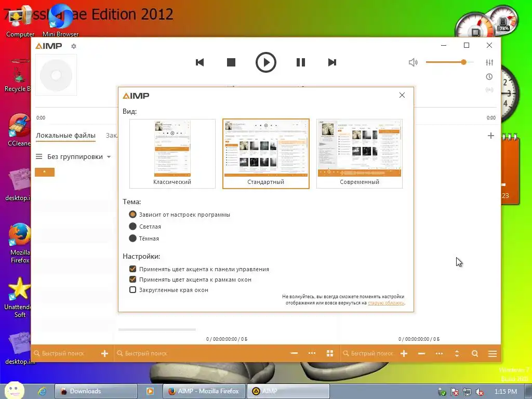The height and width of the screenshot is (399, 532).
Task: Start playback with the Play button
Action: (x=266, y=62)
